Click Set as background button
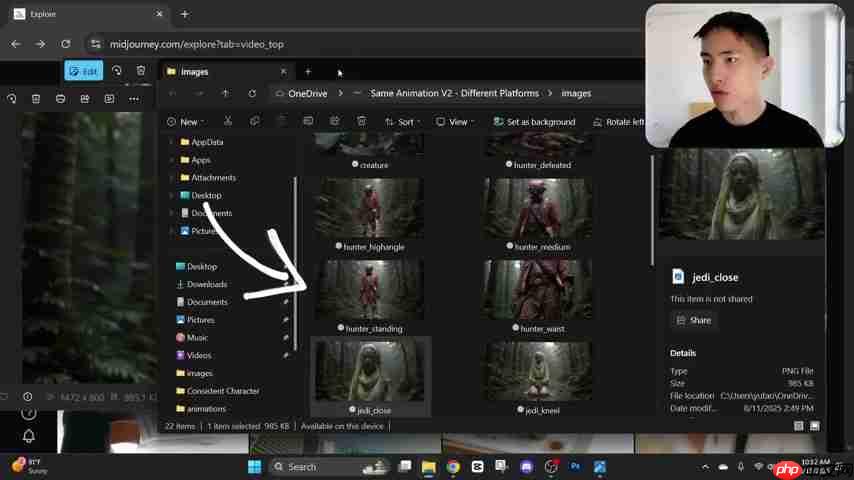 pyautogui.click(x=534, y=122)
